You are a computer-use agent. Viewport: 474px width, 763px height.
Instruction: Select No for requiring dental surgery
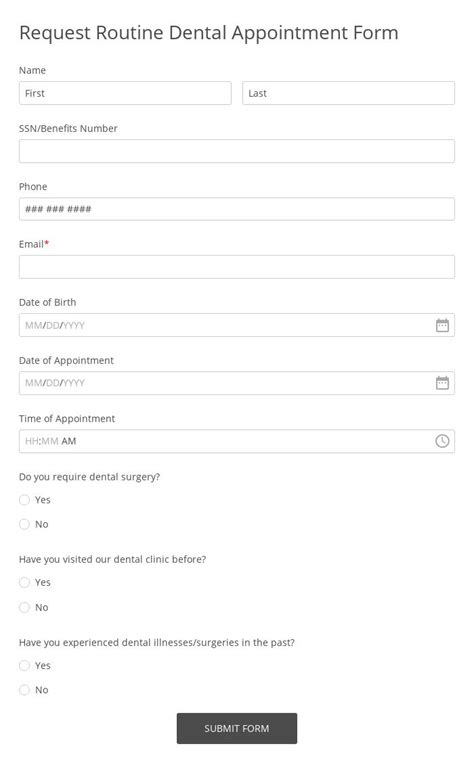coord(24,524)
